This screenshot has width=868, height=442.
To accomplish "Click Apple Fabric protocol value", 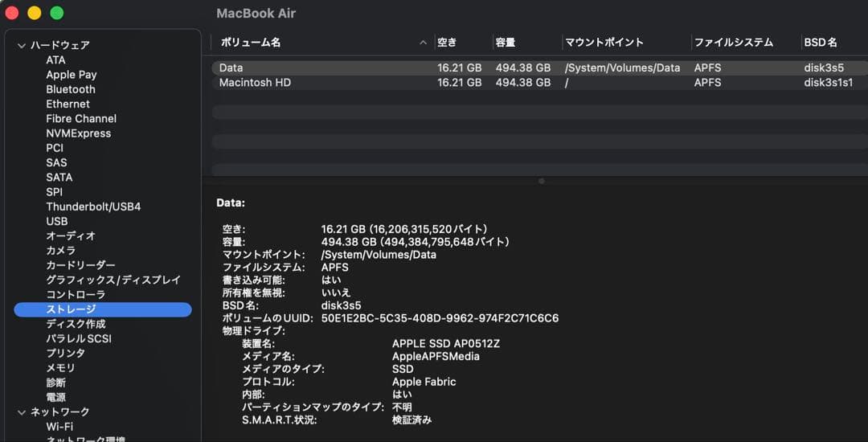I will pos(424,382).
